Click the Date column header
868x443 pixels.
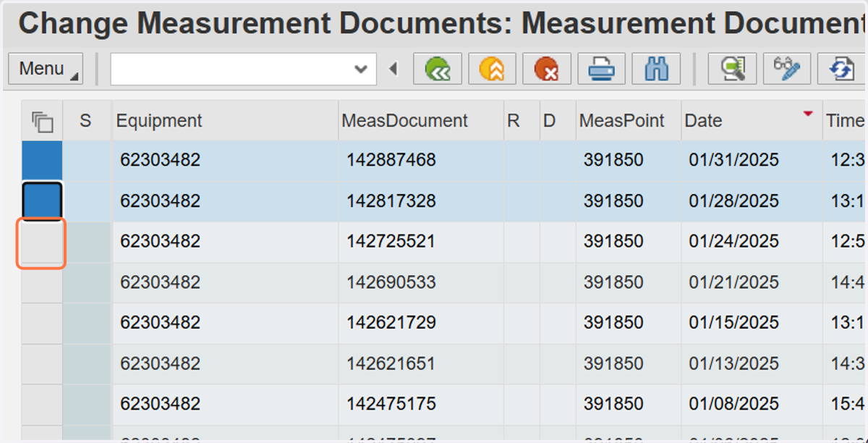click(752, 121)
